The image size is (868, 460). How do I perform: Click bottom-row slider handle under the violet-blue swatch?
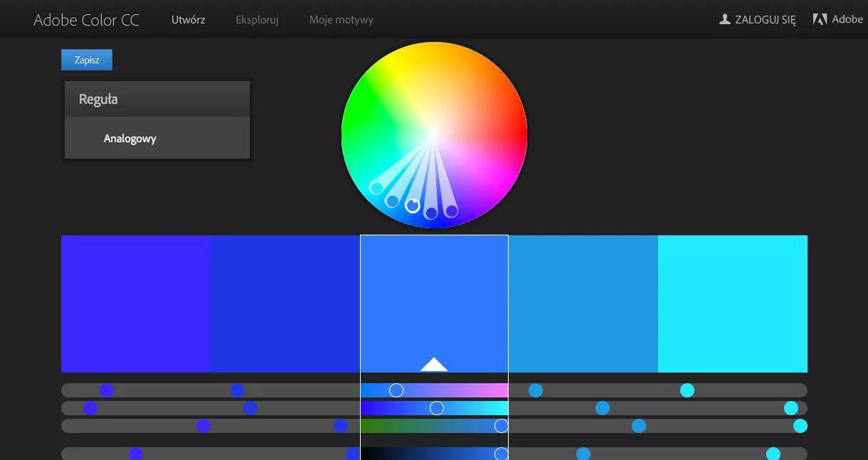(136, 454)
